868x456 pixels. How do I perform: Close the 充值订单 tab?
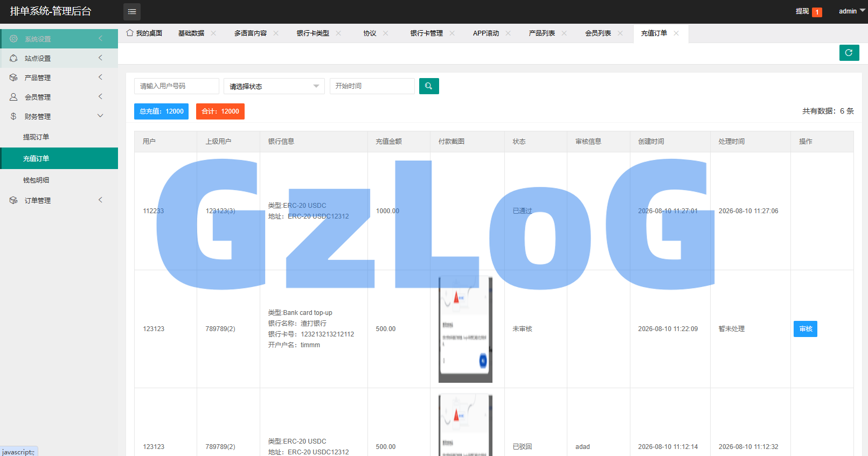click(x=676, y=33)
